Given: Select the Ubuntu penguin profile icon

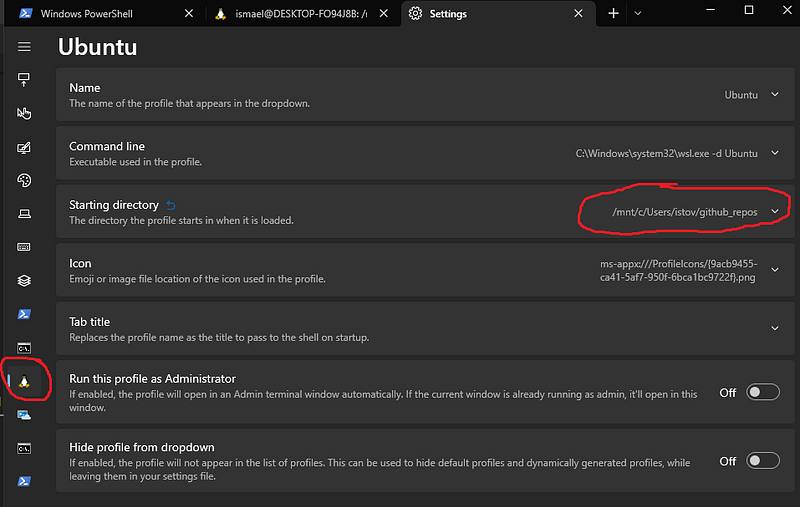Looking at the screenshot, I should (x=24, y=381).
